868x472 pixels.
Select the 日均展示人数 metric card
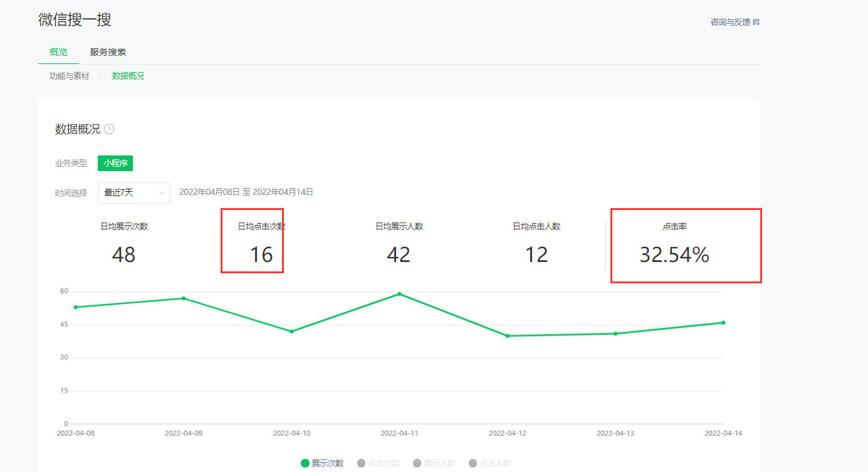[x=399, y=243]
